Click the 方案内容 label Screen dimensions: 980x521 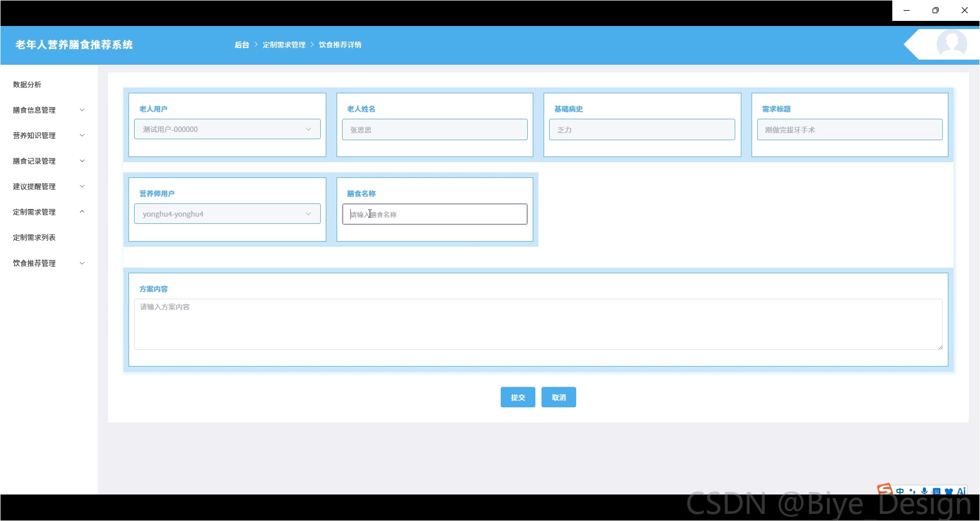pos(153,289)
